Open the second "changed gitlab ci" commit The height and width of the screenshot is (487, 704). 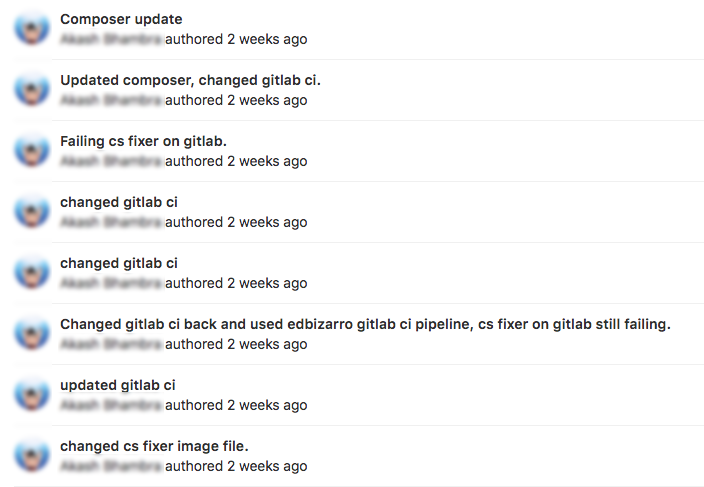[x=119, y=263]
